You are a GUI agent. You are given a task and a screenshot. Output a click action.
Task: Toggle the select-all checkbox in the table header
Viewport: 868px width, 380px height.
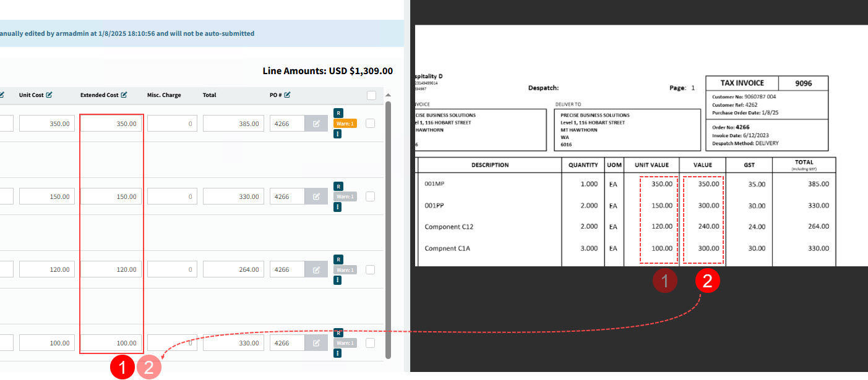click(371, 96)
